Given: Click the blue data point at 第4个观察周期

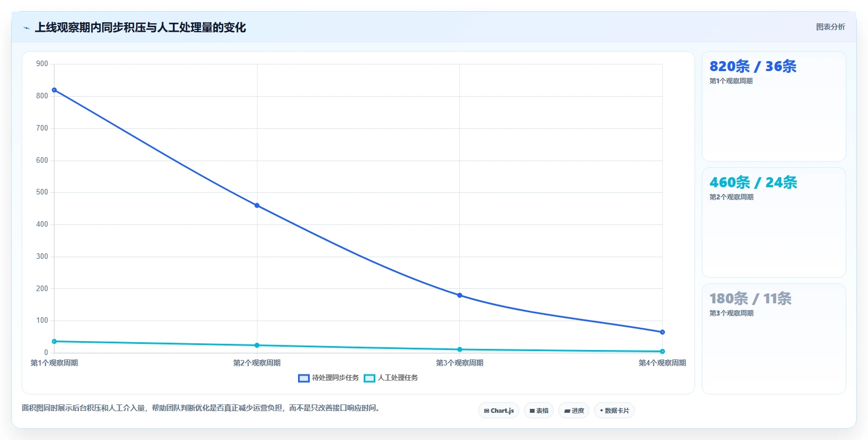Looking at the screenshot, I should coord(662,332).
